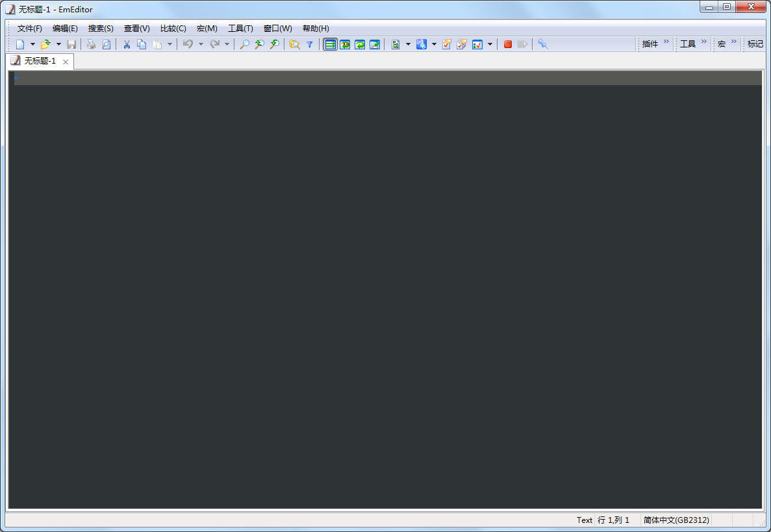Open the Undo history dropdown arrow

pyautogui.click(x=201, y=44)
